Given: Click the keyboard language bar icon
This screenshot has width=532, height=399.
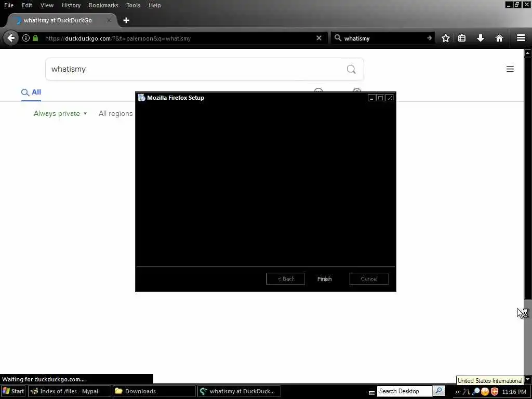Looking at the screenshot, I should (372, 392).
